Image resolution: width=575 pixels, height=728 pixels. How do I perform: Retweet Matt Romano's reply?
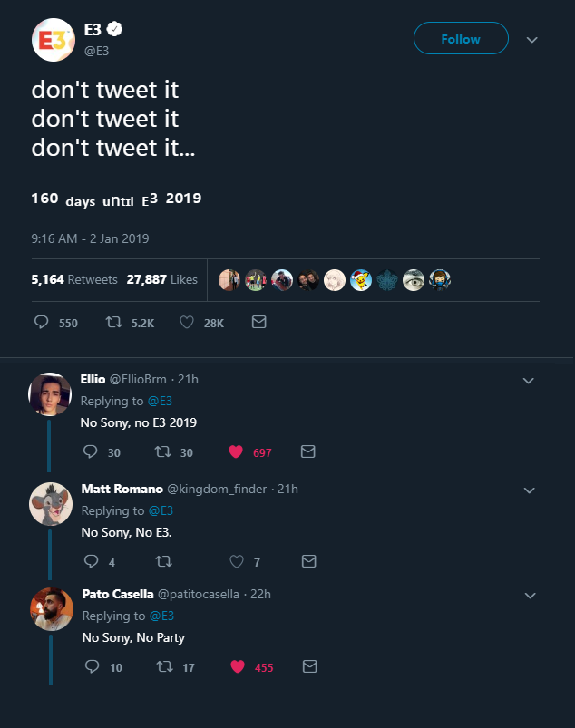(163, 561)
